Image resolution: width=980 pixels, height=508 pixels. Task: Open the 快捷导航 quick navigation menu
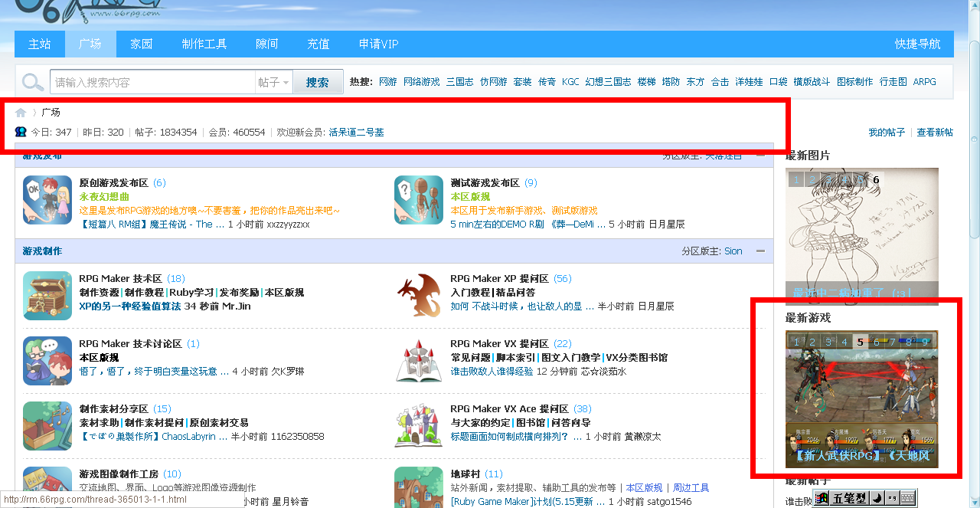(918, 44)
